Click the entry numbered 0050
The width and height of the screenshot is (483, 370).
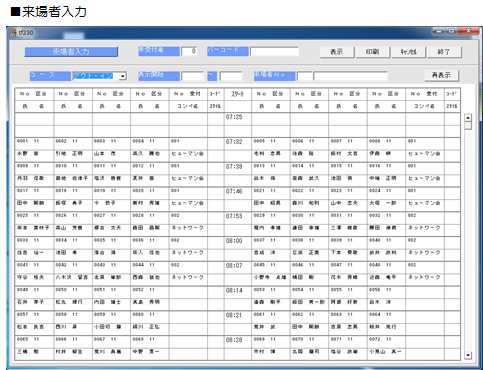(61, 290)
